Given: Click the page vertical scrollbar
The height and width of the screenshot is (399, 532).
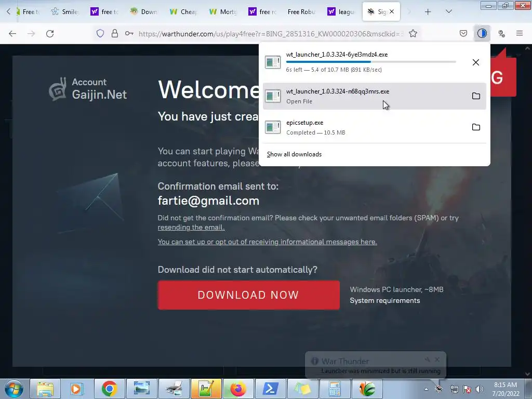Looking at the screenshot, I should click(x=528, y=210).
